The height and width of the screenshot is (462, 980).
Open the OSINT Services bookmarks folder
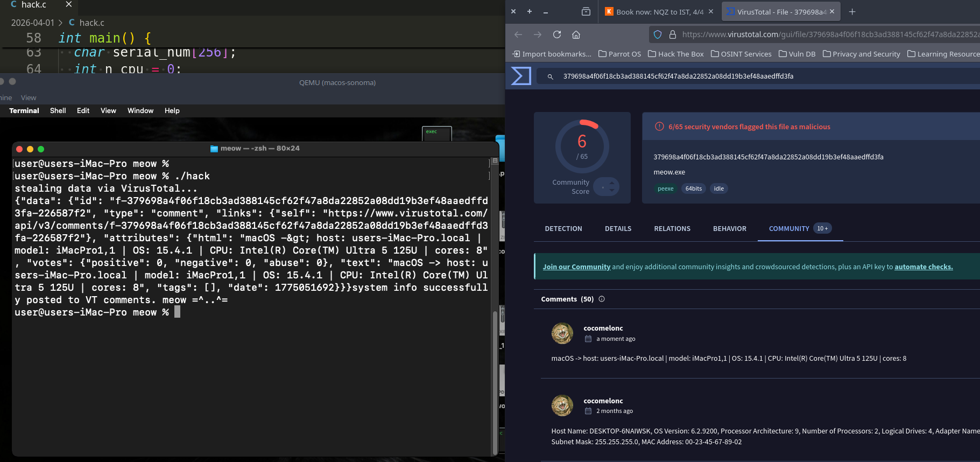click(x=741, y=54)
